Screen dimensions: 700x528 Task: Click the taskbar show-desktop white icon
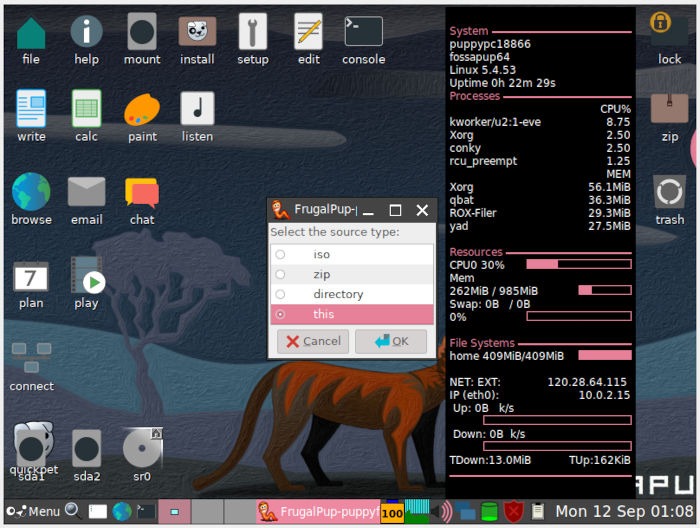97,511
